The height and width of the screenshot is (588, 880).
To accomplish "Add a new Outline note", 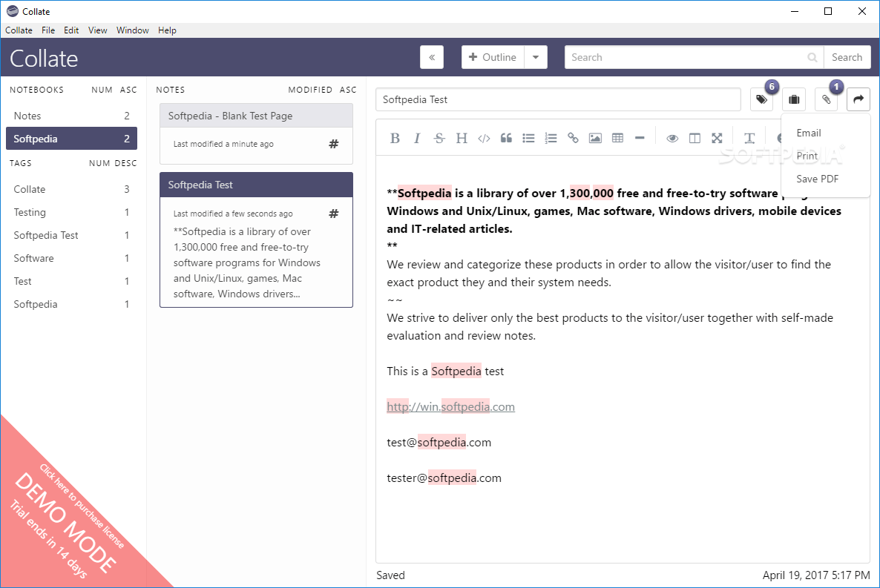I will point(493,57).
